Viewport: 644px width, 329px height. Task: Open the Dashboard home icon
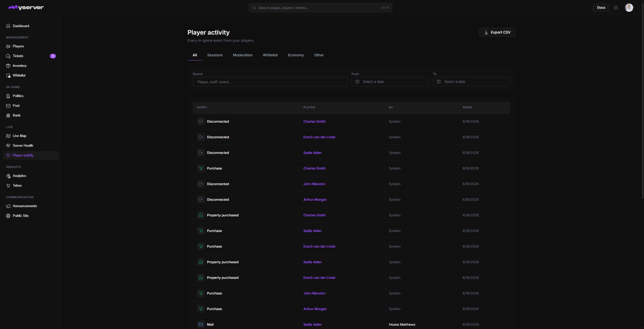[8, 26]
